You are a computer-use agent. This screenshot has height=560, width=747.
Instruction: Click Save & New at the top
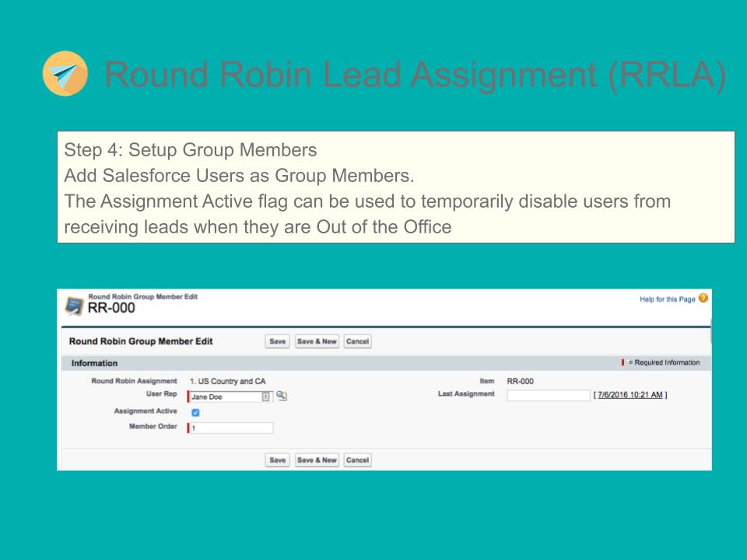[317, 340]
